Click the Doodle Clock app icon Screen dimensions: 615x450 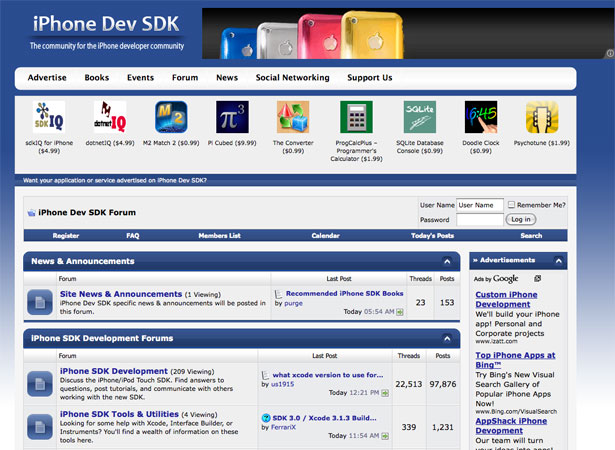coord(481,117)
